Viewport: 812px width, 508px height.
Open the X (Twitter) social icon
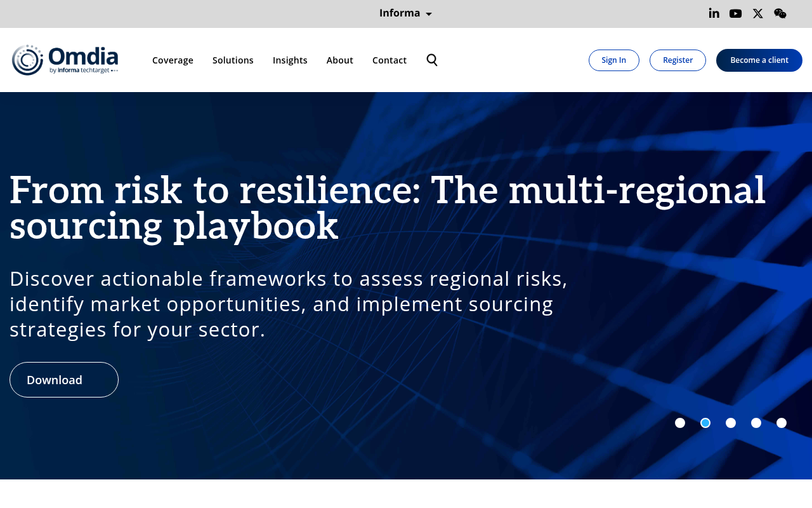757,13
